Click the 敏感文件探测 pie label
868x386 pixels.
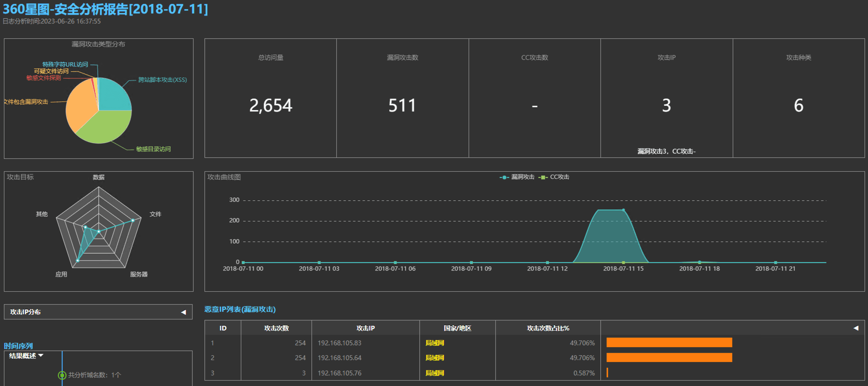pyautogui.click(x=43, y=78)
